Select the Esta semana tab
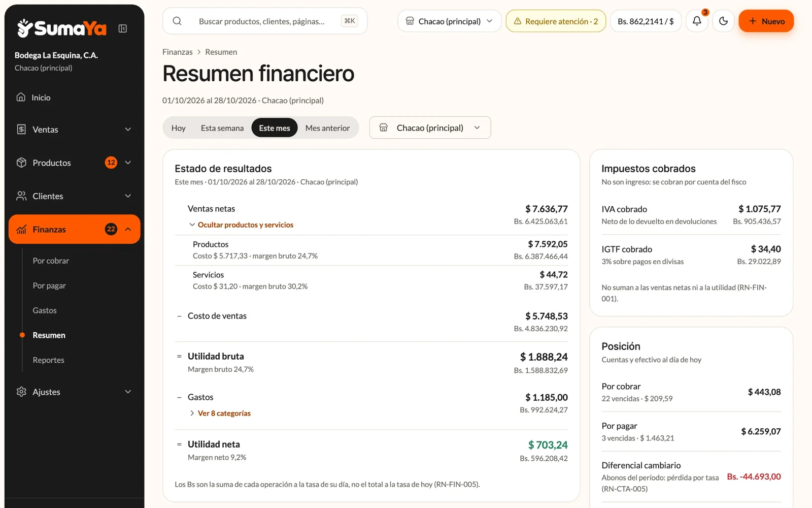 (x=222, y=128)
